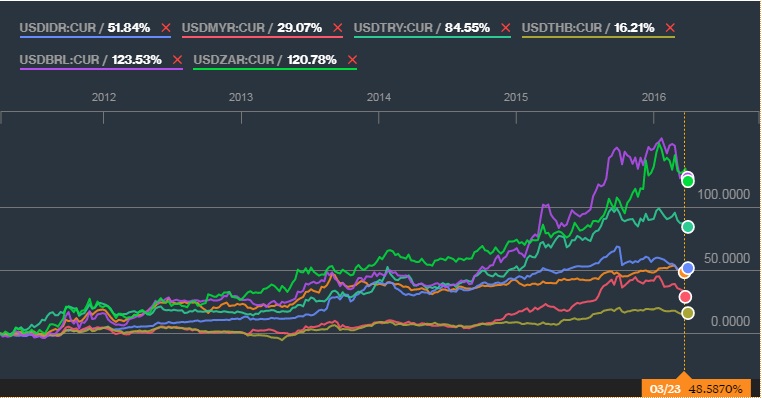Screen dimensions: 762x398
Task: Remove the USDMYR:CUR series with its X
Action: [x=338, y=28]
